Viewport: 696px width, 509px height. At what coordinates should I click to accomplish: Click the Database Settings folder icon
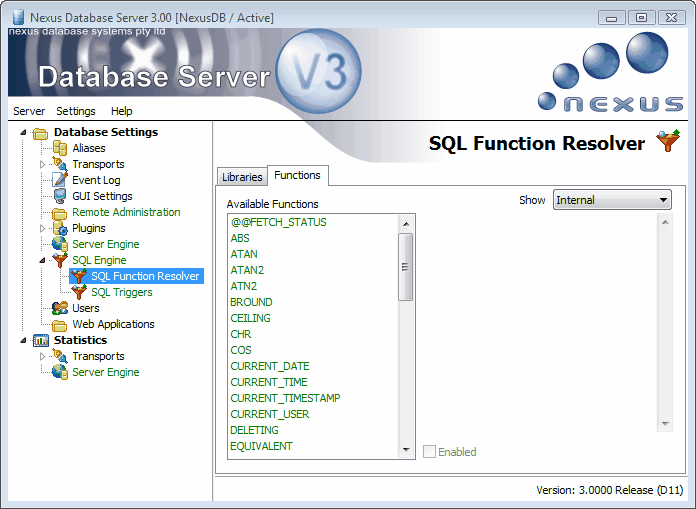pos(40,133)
